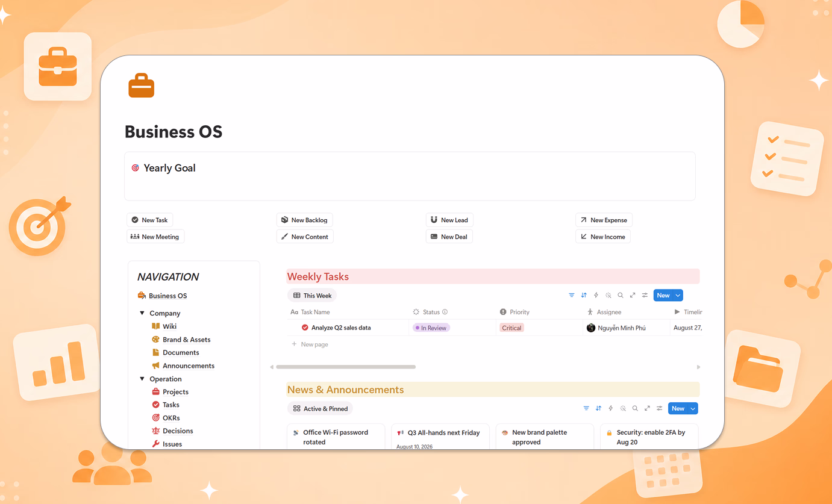This screenshot has height=504, width=832.
Task: Click the 'Critical' priority tag
Action: [511, 328]
